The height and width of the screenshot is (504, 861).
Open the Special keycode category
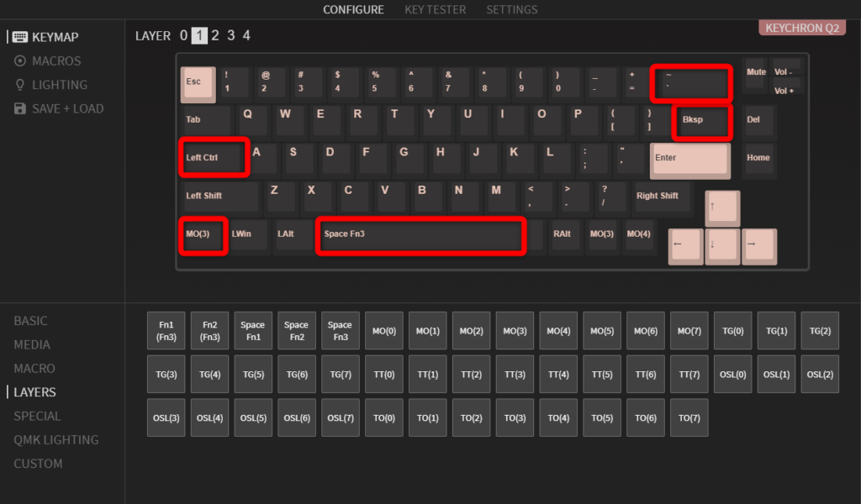[x=37, y=417]
